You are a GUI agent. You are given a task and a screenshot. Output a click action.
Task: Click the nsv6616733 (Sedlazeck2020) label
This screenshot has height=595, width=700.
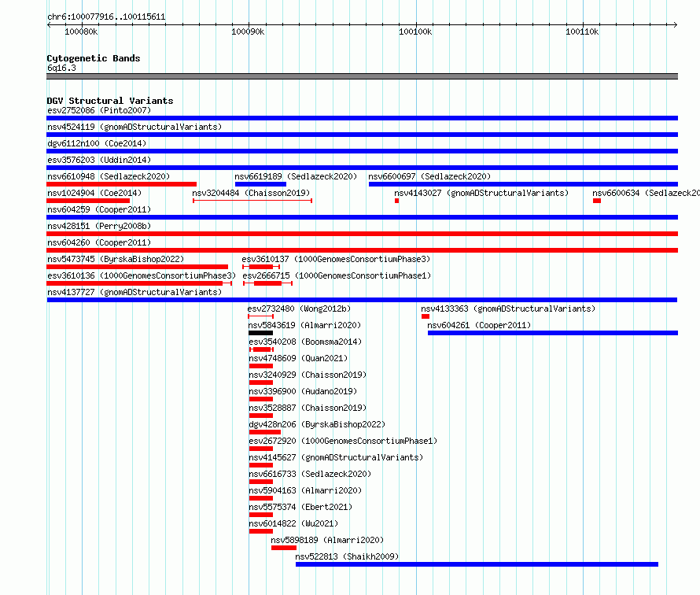[310, 474]
